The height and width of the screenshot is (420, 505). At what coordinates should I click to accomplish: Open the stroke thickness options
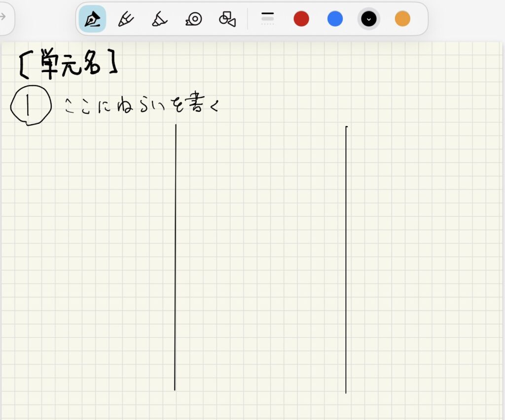[267, 19]
